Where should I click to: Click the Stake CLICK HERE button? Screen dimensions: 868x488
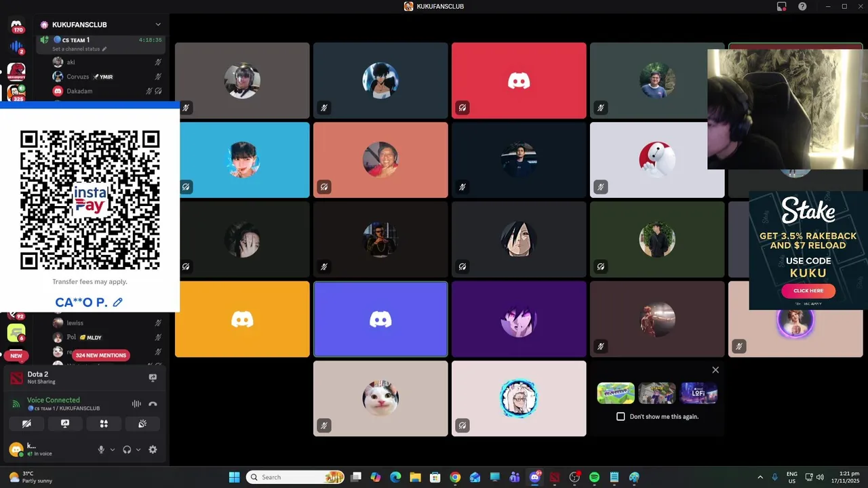tap(808, 291)
